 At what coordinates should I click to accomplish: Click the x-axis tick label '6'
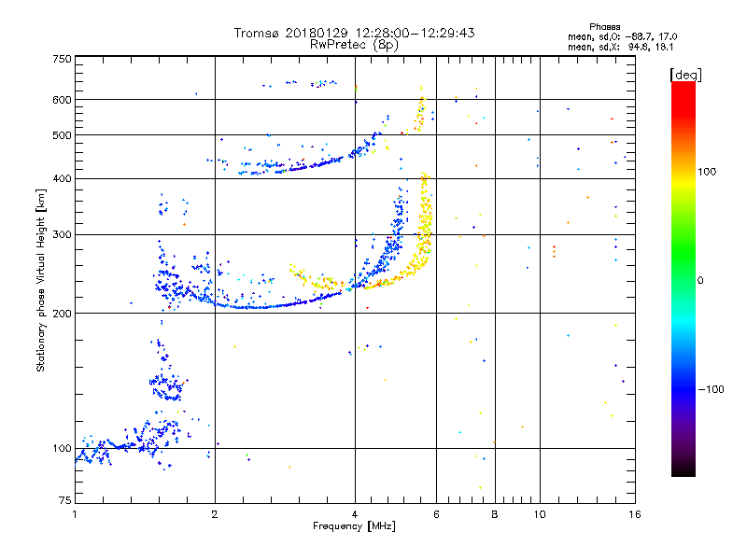(436, 514)
